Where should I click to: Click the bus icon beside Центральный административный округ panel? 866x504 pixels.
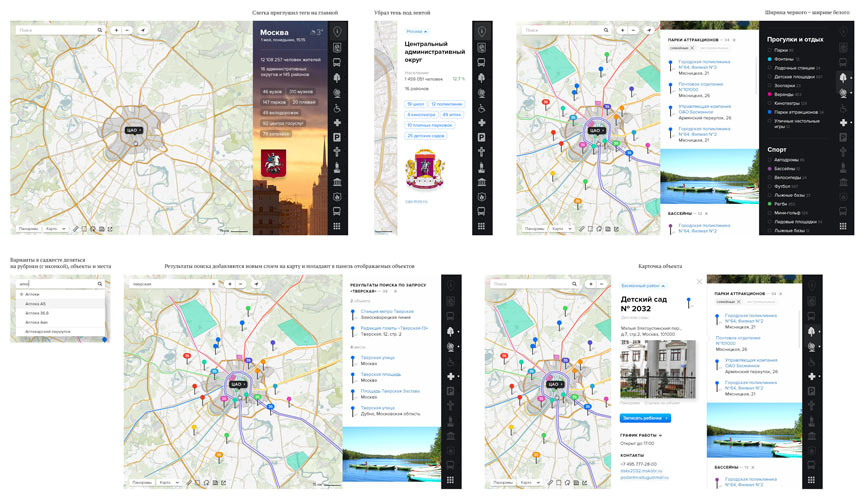click(x=482, y=62)
